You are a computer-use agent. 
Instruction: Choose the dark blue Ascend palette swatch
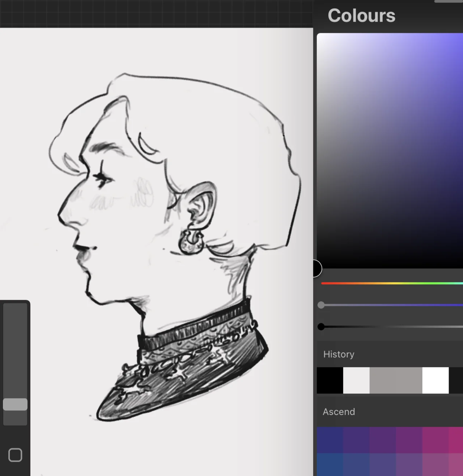click(x=330, y=440)
